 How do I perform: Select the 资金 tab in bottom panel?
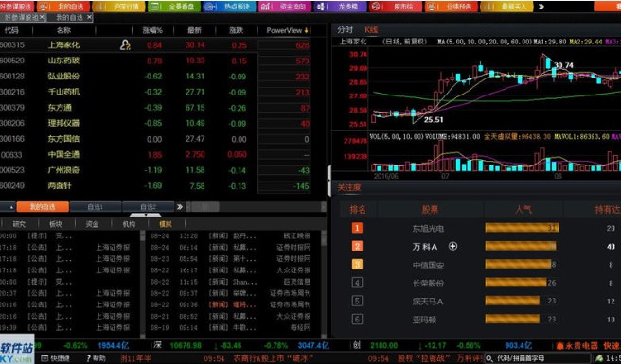tap(92, 224)
